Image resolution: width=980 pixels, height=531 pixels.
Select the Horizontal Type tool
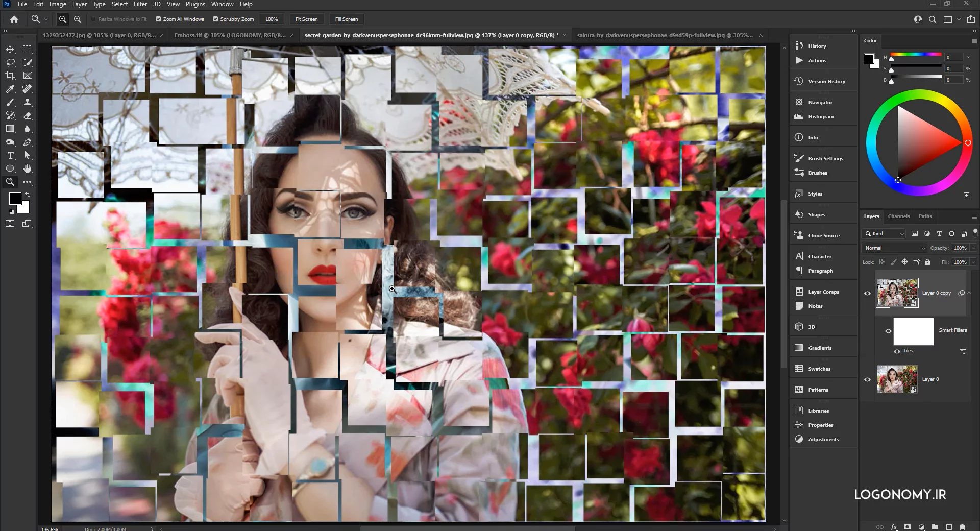click(10, 155)
